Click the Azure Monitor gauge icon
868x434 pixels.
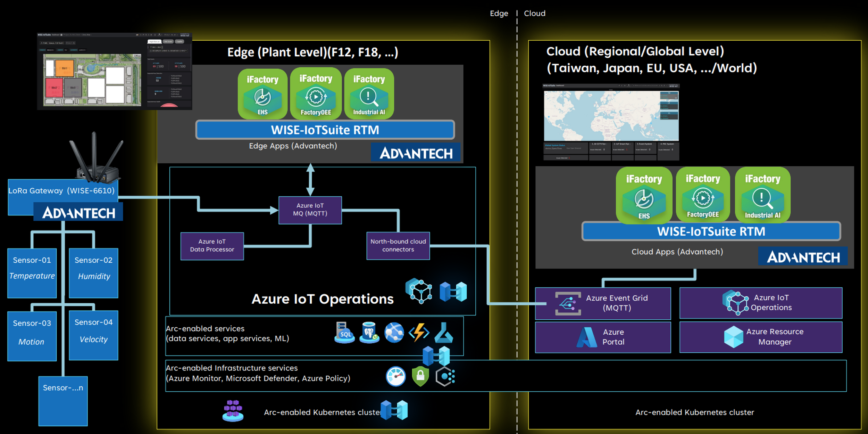point(395,376)
